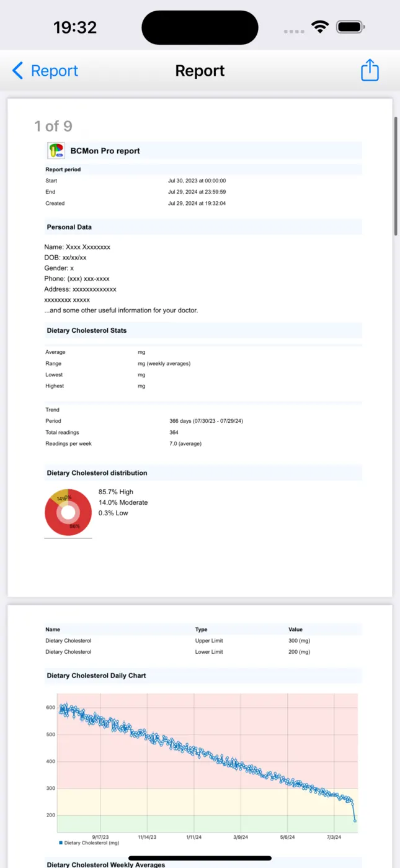Click the blue legend marker for Dietary Cholesterol (mg)
The width and height of the screenshot is (400, 868).
click(61, 843)
